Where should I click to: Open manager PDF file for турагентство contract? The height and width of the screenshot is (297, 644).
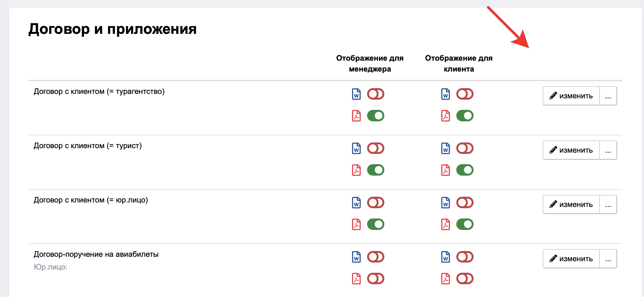pos(356,116)
